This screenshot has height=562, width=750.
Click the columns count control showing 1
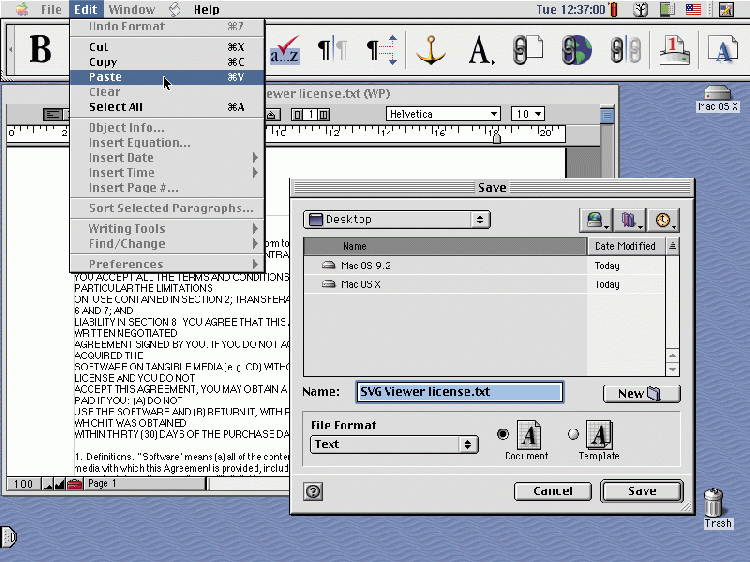(311, 114)
